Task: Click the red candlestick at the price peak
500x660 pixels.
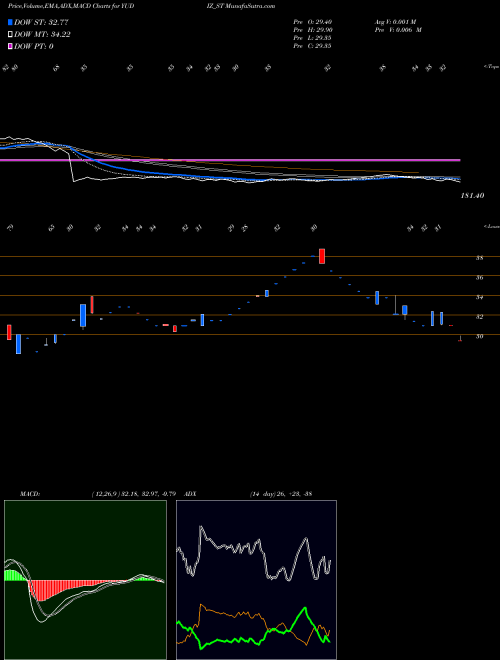Action: (322, 256)
